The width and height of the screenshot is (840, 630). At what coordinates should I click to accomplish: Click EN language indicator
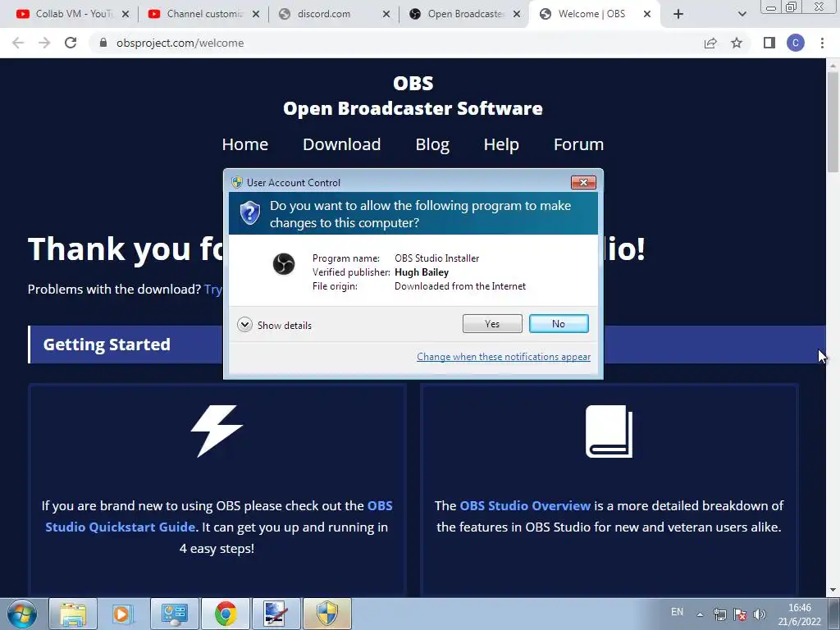pos(677,612)
